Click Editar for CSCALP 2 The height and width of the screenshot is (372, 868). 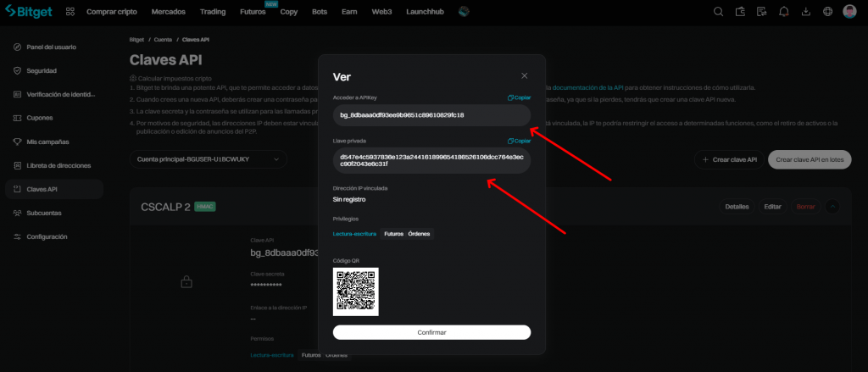772,207
